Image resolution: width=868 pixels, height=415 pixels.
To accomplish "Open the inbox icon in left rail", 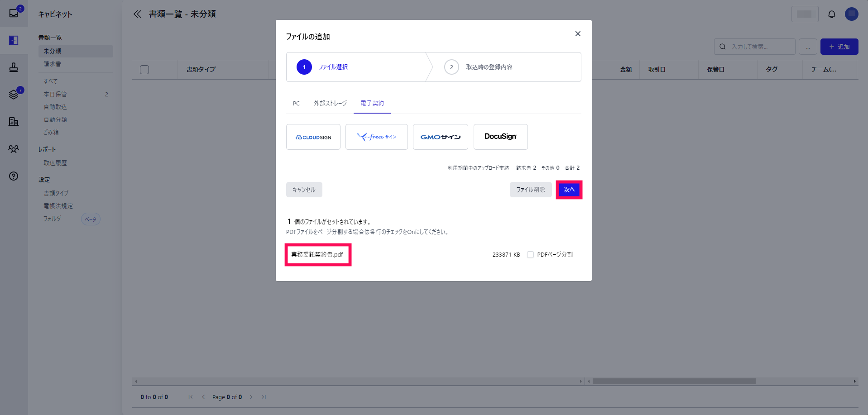I will (14, 13).
